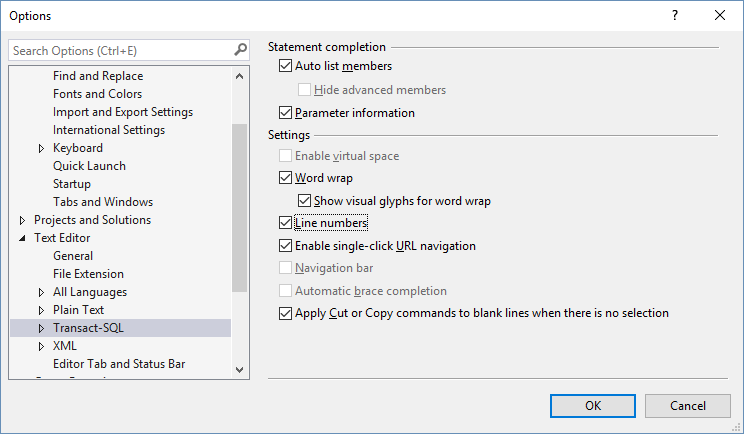Viewport: 744px width, 435px height.
Task: Expand the Projects and Solutions node
Action: pyautogui.click(x=23, y=220)
